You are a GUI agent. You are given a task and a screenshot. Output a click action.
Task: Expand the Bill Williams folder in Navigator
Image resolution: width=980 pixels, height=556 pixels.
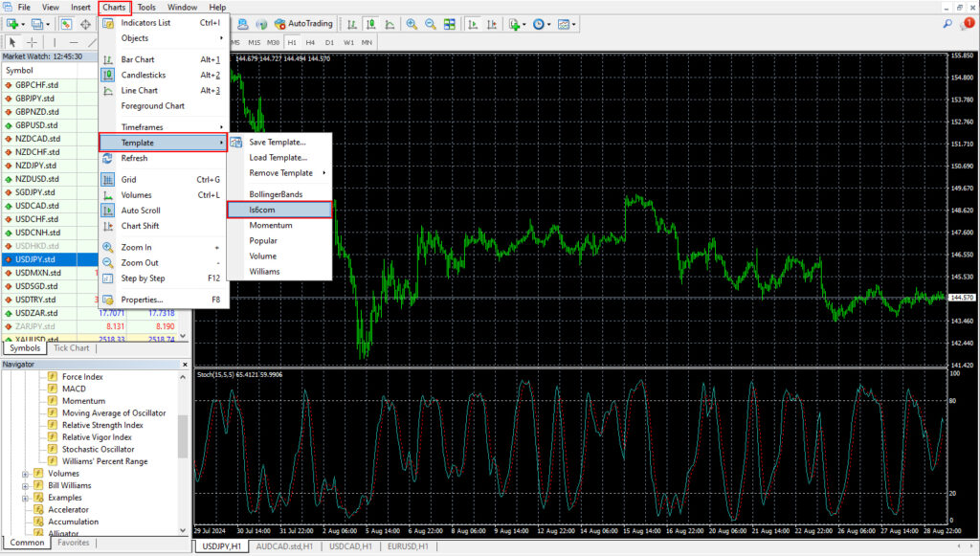26,486
